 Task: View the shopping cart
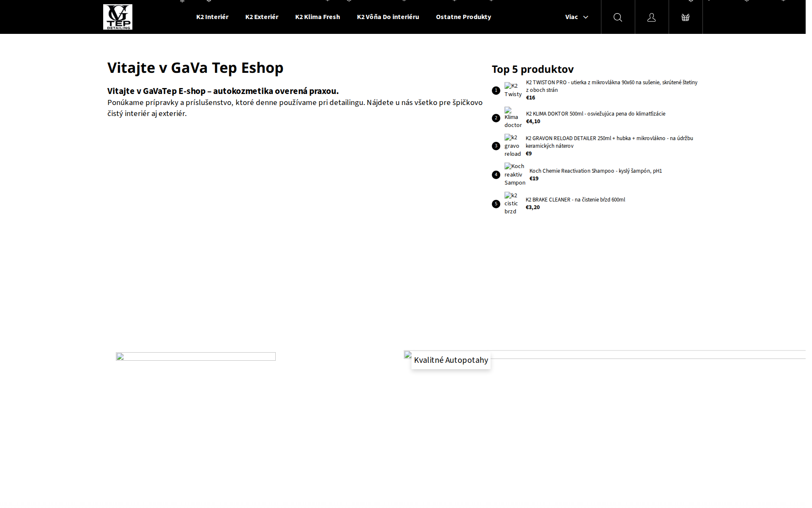(x=685, y=17)
